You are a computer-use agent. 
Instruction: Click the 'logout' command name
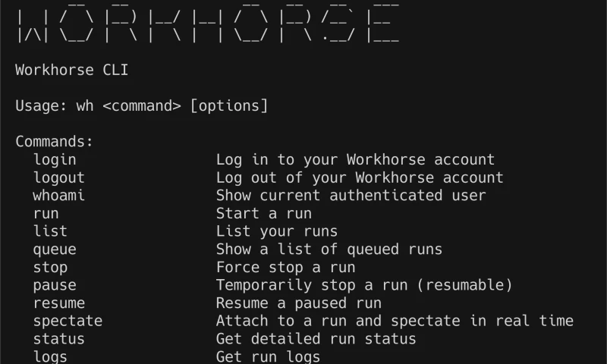click(x=59, y=177)
